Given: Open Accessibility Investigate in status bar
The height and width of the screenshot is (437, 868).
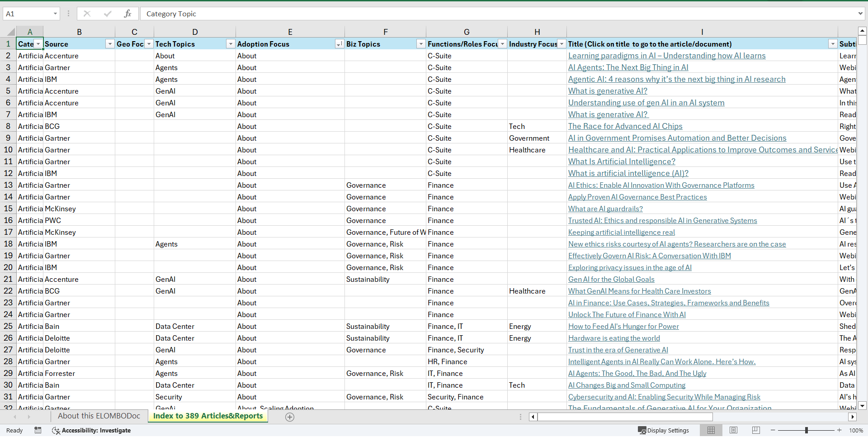Looking at the screenshot, I should click(91, 430).
